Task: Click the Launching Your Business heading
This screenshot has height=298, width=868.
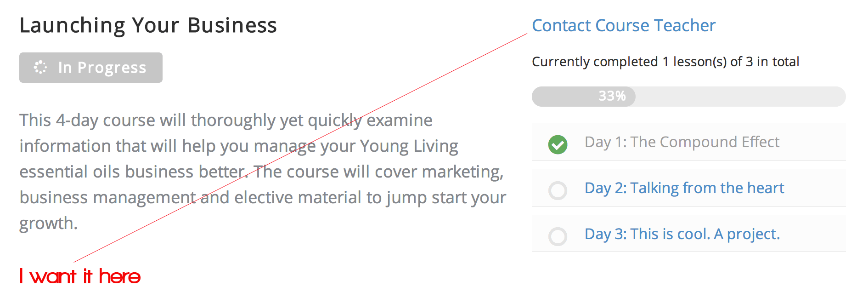Action: 148,25
